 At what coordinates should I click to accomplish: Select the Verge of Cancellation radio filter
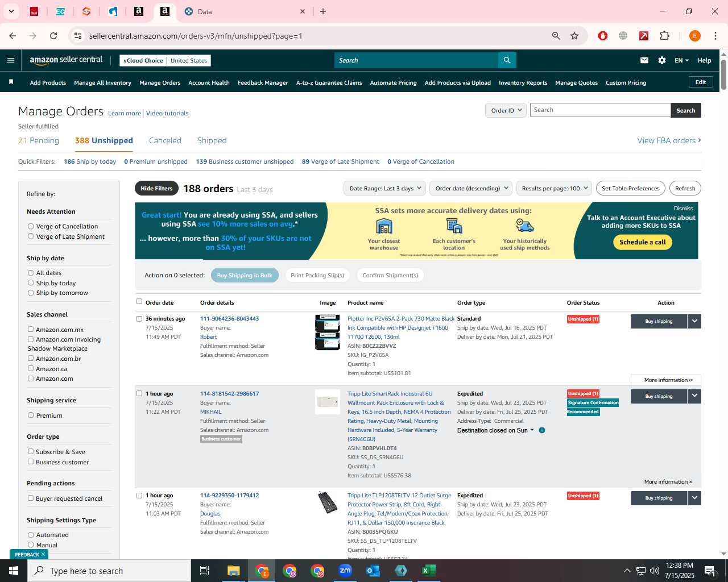31,226
